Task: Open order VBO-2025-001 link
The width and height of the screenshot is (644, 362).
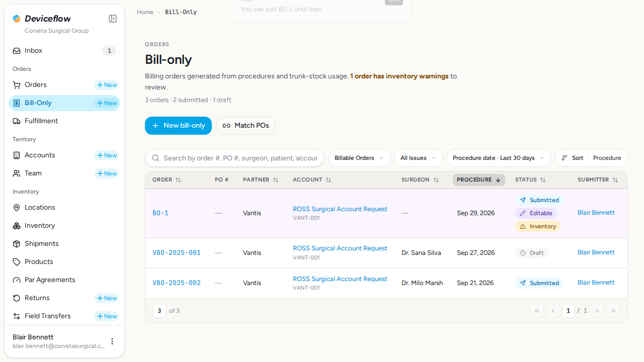Action: point(177,253)
